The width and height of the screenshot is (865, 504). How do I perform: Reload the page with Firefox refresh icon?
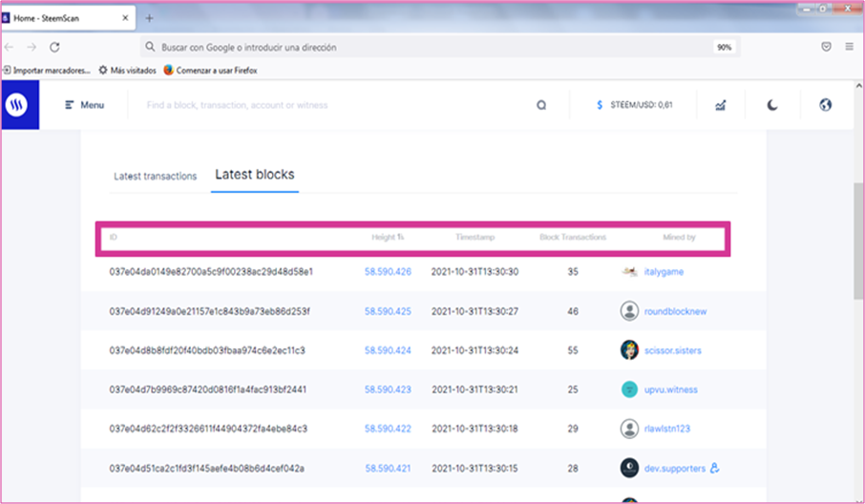tap(54, 48)
